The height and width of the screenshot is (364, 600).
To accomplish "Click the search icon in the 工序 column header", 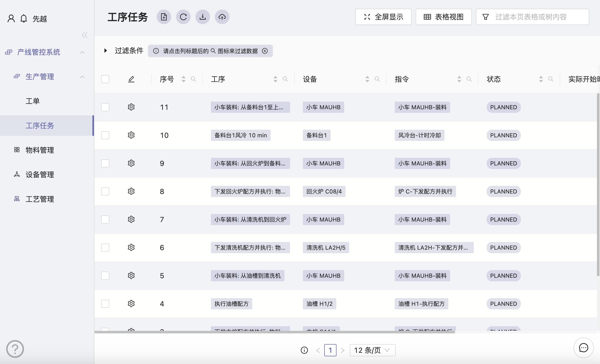I will click(285, 79).
